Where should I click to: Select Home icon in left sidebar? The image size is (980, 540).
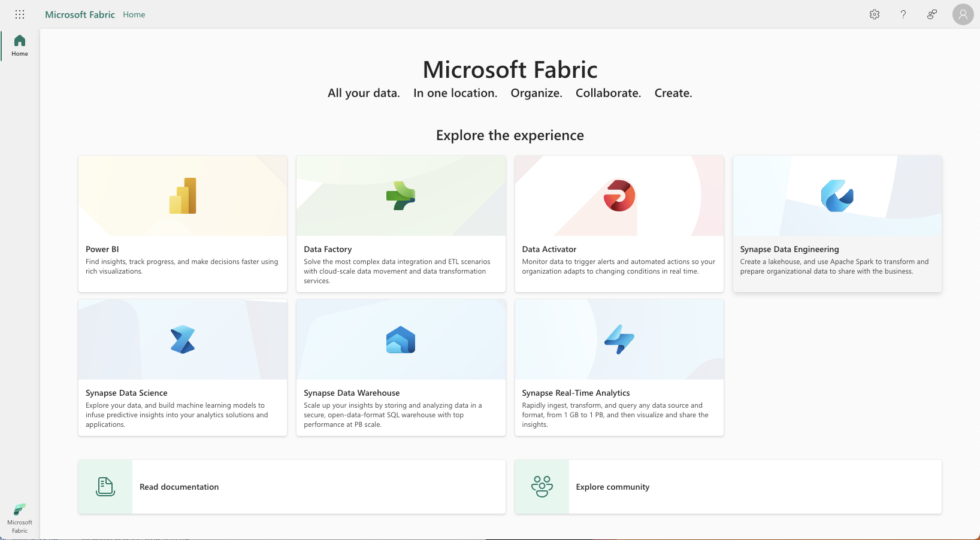(x=20, y=45)
